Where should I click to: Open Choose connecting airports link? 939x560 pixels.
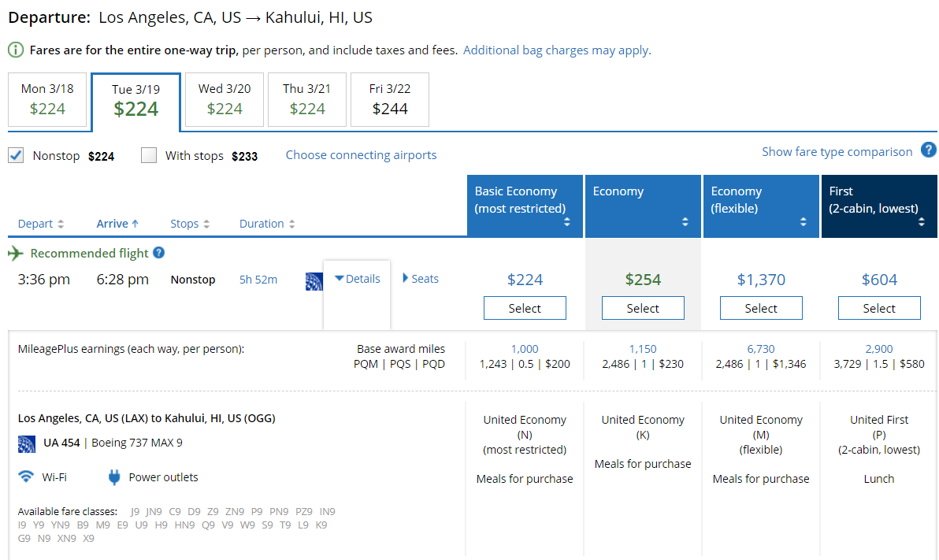(x=361, y=155)
